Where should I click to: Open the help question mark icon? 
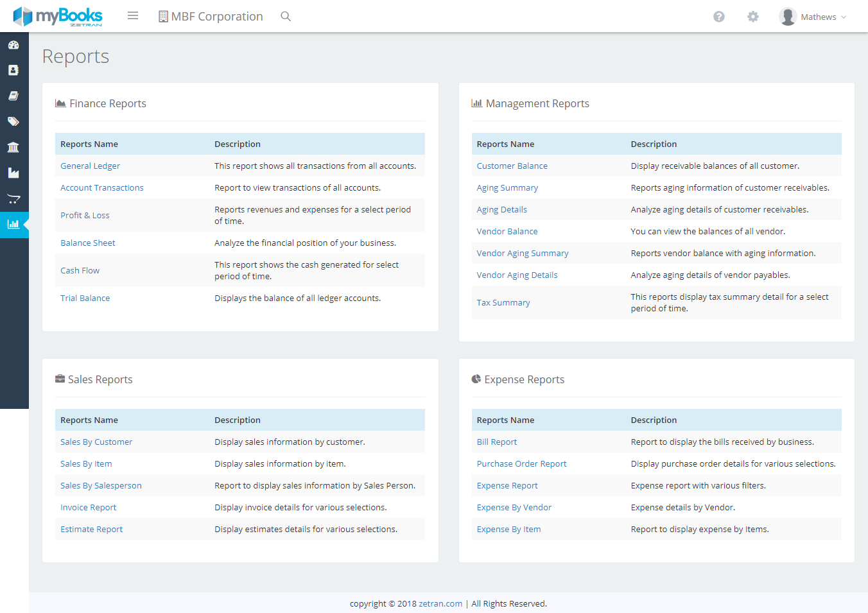point(719,17)
